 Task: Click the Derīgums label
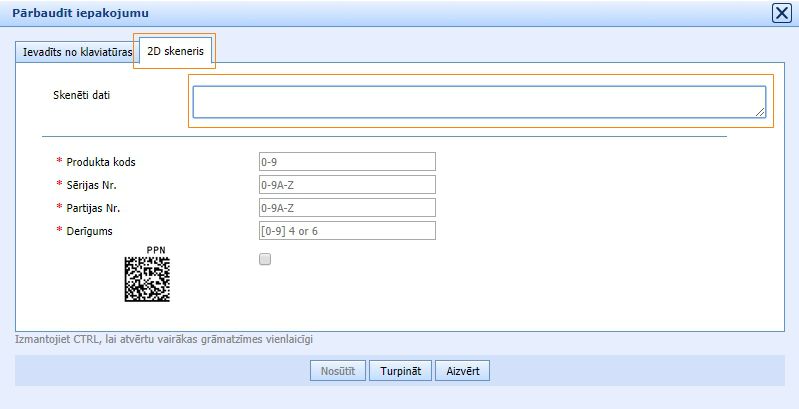coord(89,231)
